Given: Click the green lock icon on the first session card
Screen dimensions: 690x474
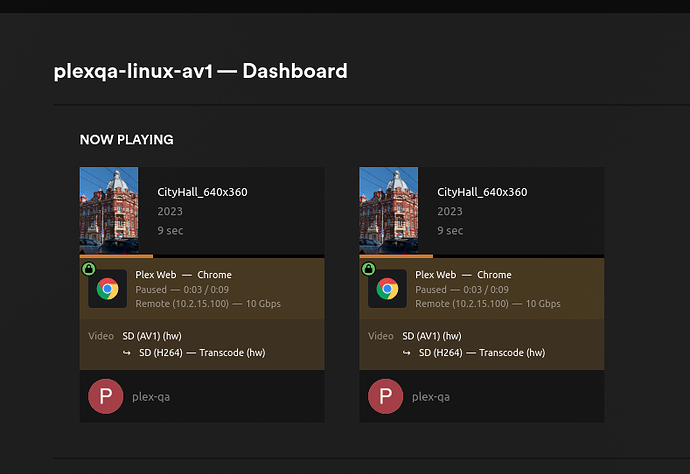Looking at the screenshot, I should pyautogui.click(x=88, y=269).
